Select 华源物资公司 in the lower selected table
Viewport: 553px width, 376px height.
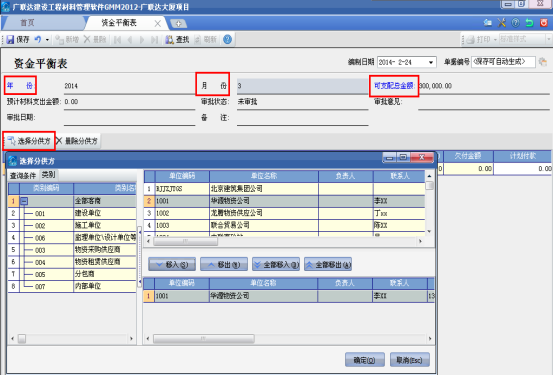pos(289,296)
